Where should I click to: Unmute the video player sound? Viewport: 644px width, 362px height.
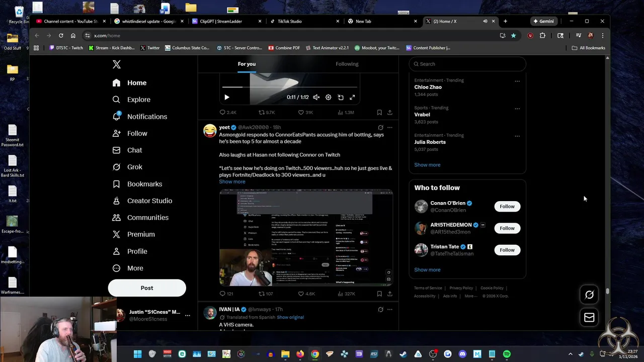[x=316, y=97]
